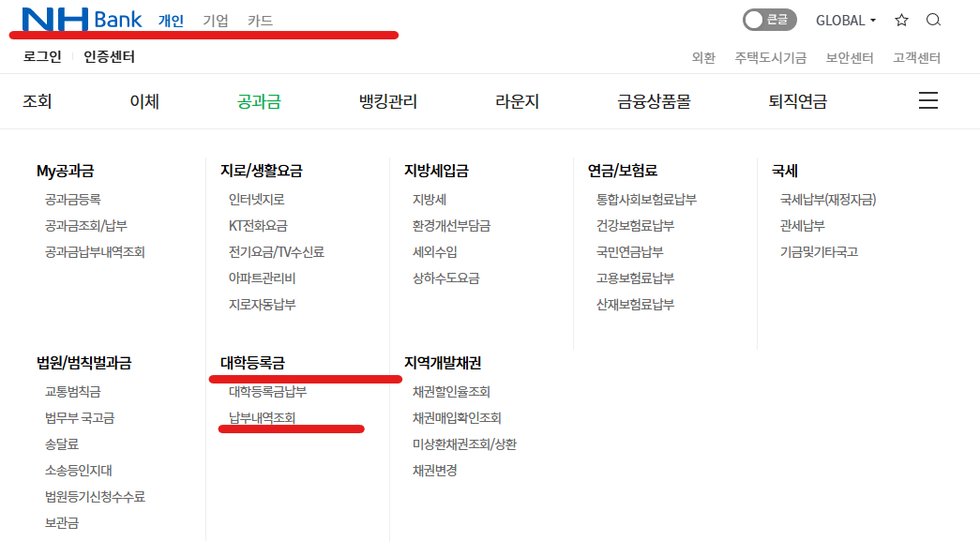Click the star favorites icon
The width and height of the screenshot is (980, 541).
tap(901, 20)
